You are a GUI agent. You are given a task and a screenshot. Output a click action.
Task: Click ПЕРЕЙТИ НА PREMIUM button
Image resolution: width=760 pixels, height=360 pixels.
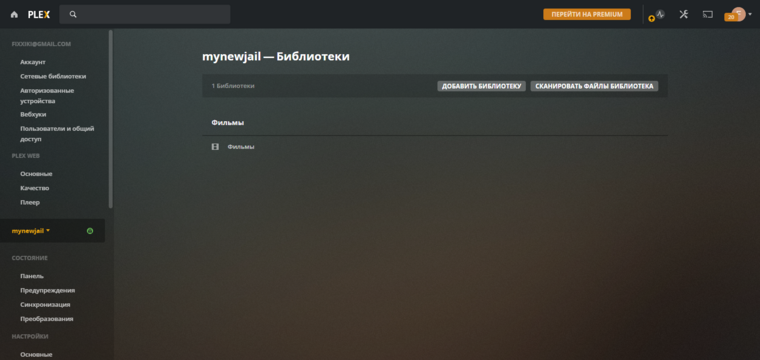coord(587,14)
